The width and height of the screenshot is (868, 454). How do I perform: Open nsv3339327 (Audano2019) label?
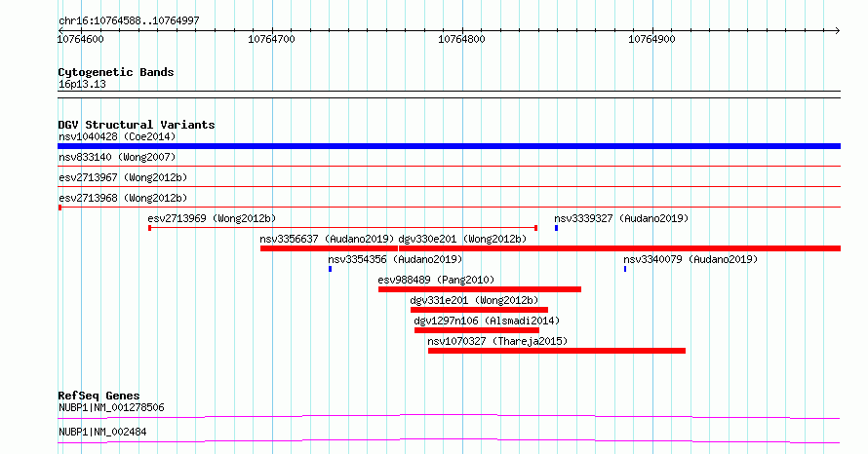[621, 218]
